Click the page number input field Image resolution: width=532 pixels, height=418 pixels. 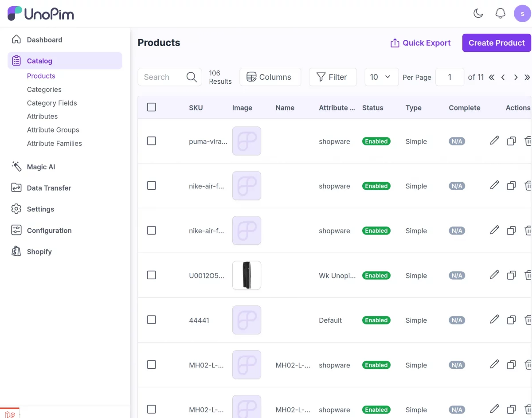point(450,77)
